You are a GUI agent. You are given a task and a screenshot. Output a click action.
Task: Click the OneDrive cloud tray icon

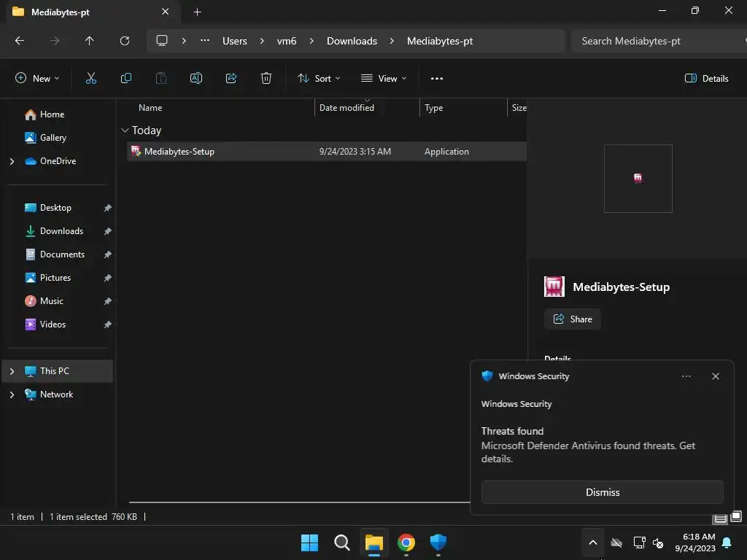[x=616, y=542]
